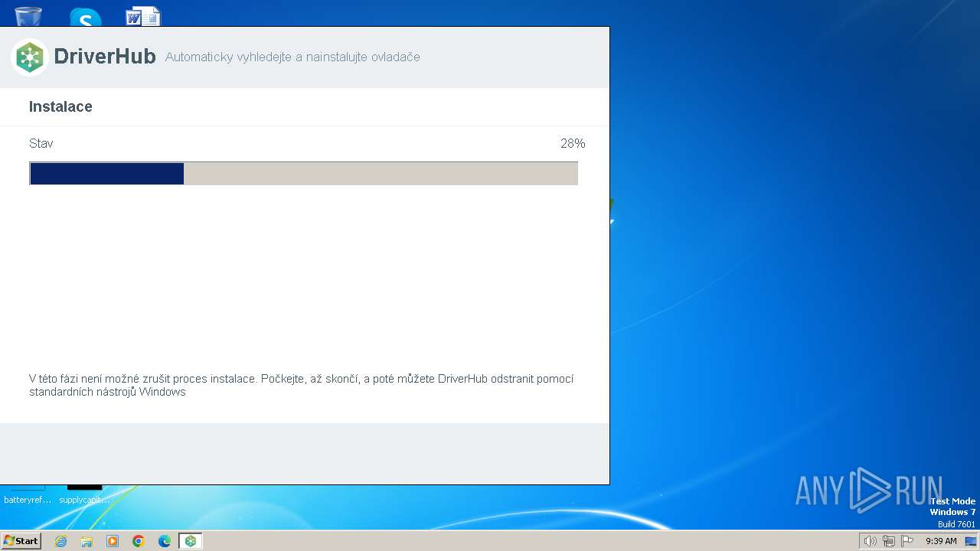Open Windows Media Player from taskbar

pyautogui.click(x=113, y=541)
